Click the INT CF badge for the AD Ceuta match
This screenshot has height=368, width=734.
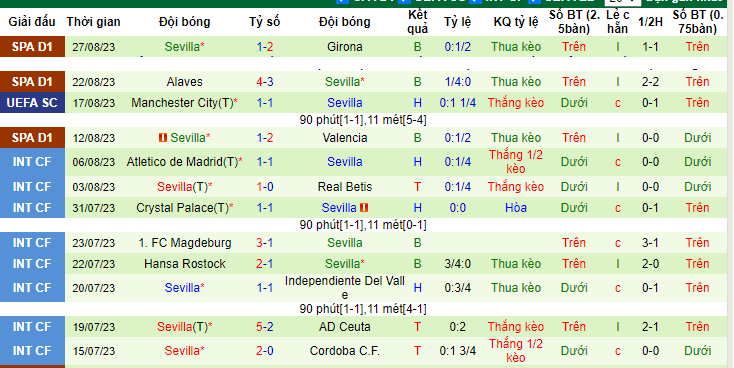pos(32,326)
